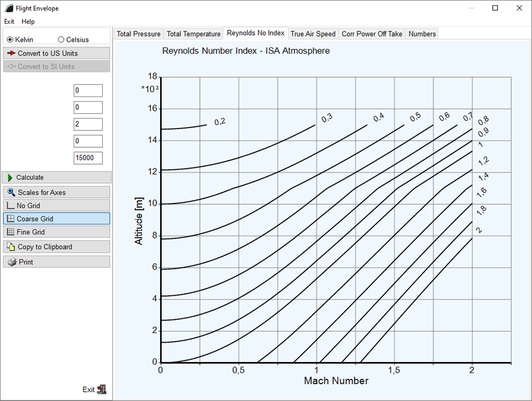Click the magnifier icon for Scales for Axes
The image size is (532, 401).
tap(11, 192)
